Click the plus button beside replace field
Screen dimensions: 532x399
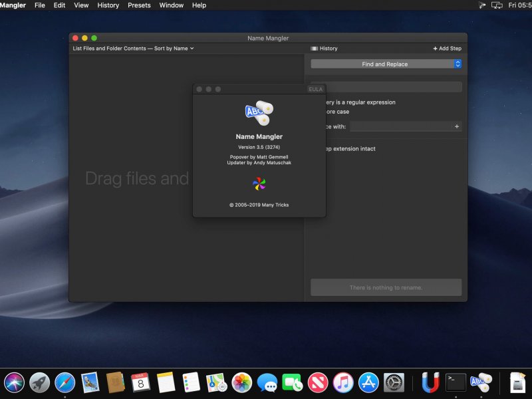[x=457, y=126]
